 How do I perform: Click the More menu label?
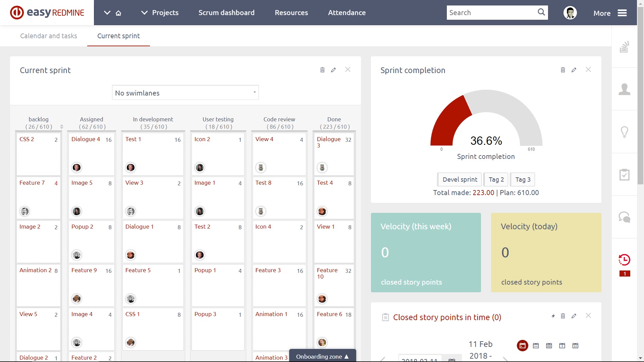[602, 13]
